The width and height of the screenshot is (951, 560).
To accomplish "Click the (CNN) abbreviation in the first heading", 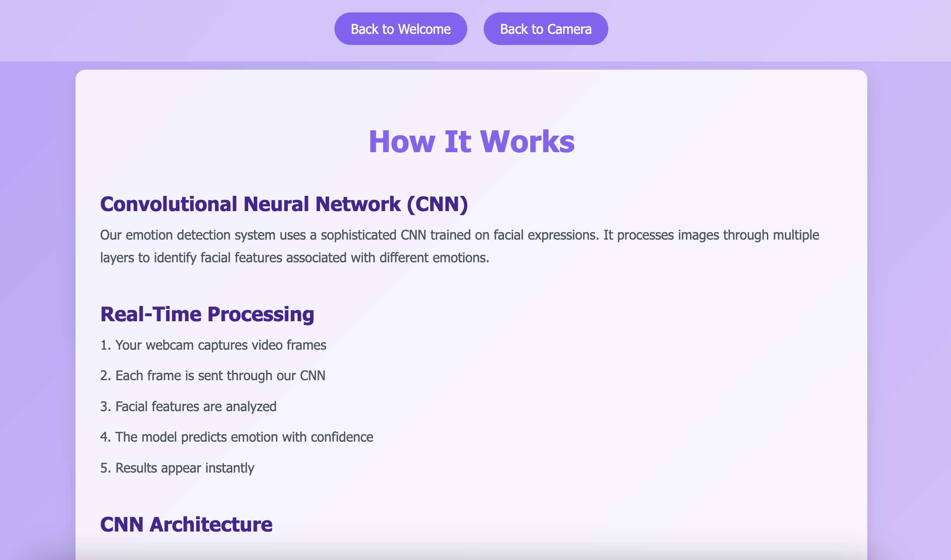I will click(437, 204).
